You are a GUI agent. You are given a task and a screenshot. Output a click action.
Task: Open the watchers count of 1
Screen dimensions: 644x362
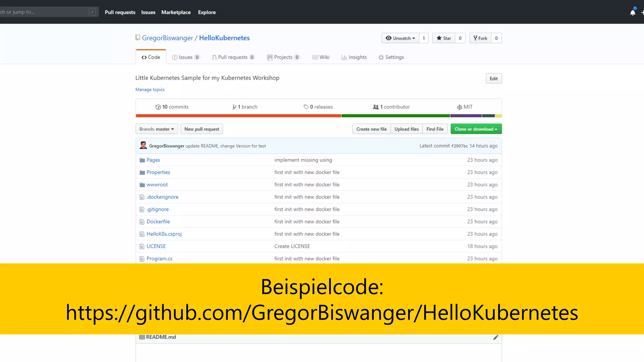[x=424, y=38]
